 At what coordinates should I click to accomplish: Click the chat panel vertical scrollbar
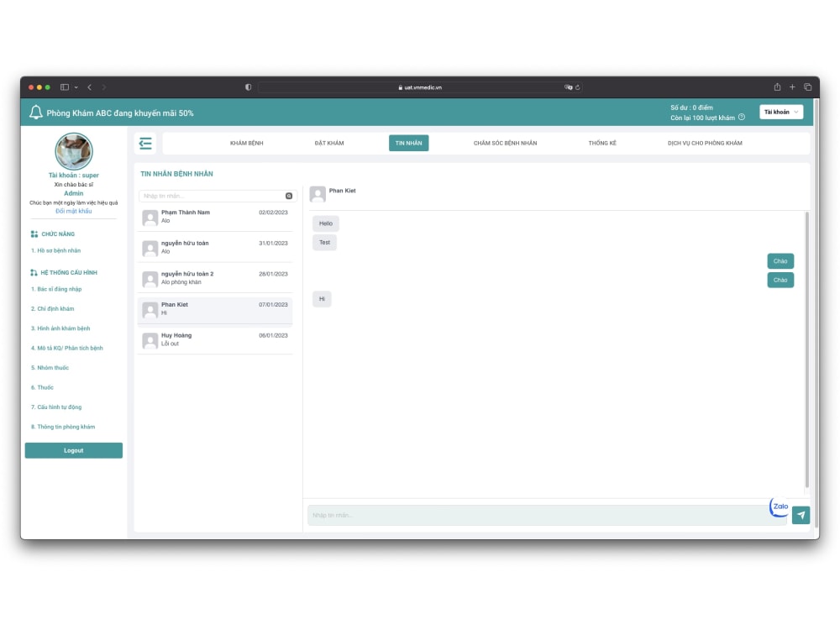tap(806, 349)
